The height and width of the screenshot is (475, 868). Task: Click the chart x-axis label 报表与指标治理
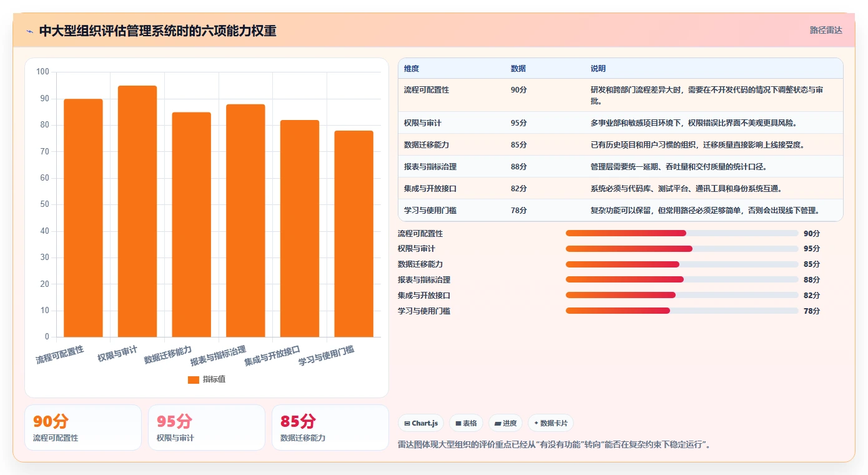pyautogui.click(x=219, y=355)
